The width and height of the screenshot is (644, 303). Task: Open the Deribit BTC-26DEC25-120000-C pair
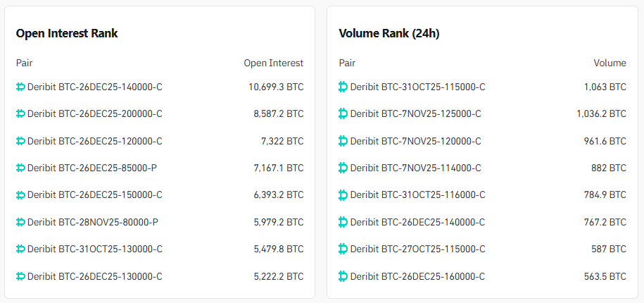(94, 141)
